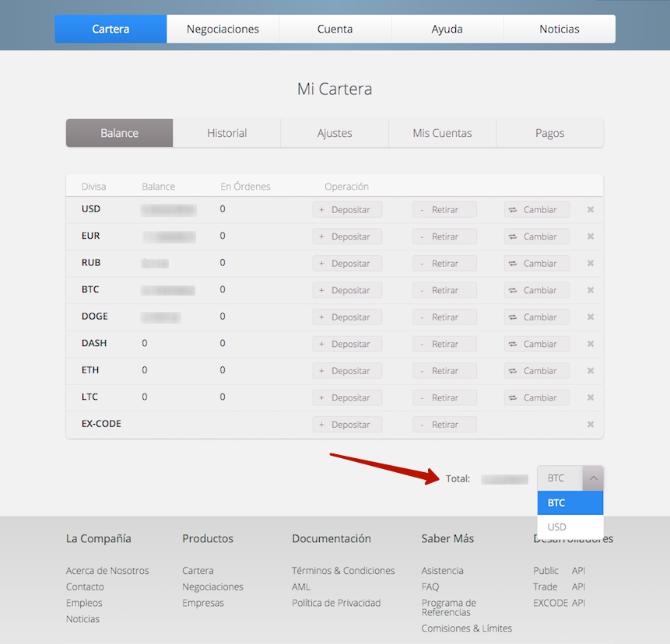This screenshot has height=644, width=670.
Task: Switch to the Pagos sub-tab
Action: point(550,133)
